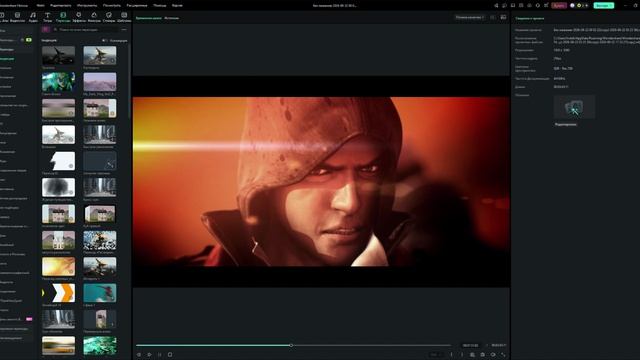
Task: Select the white paper-tear transition thumbnail
Action: click(58, 161)
